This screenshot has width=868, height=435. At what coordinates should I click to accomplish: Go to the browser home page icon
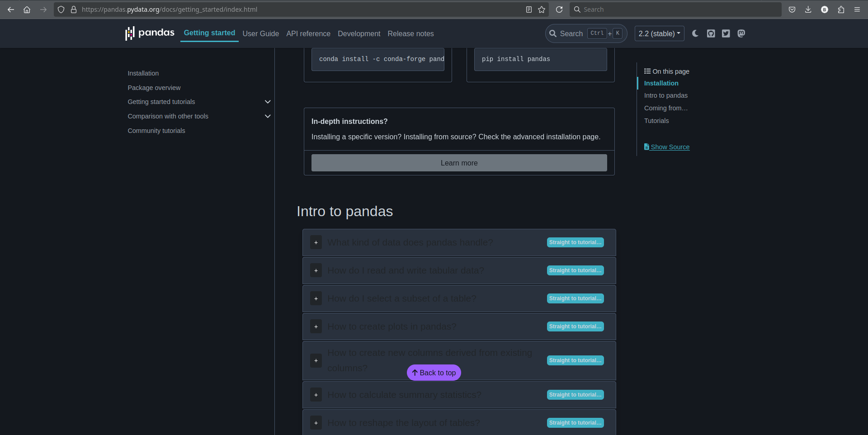pos(27,9)
